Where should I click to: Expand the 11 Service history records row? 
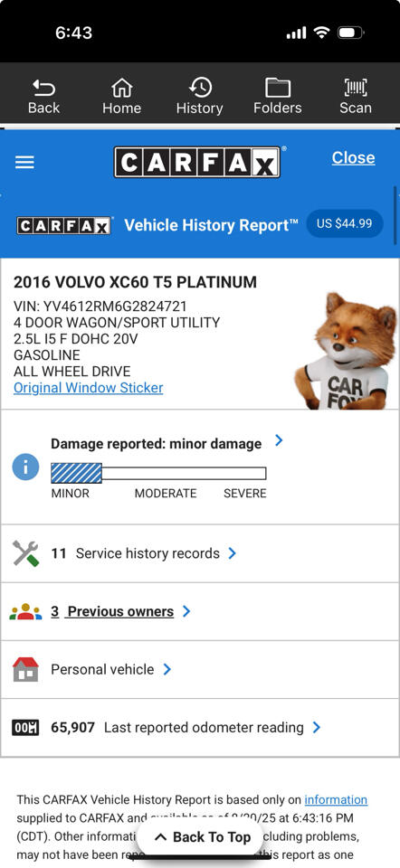[x=200, y=553]
